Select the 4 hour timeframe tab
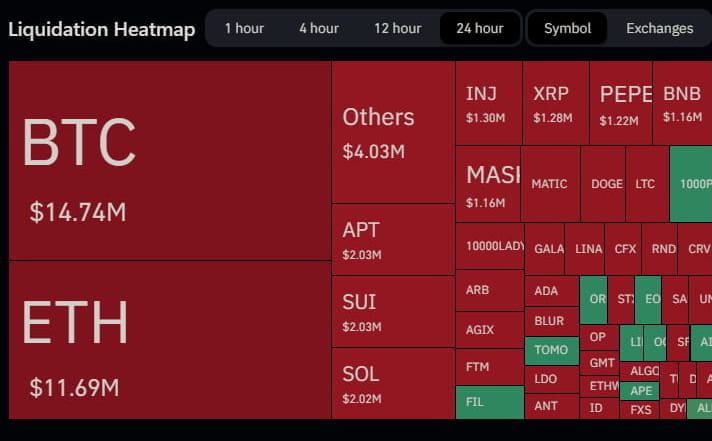The width and height of the screenshot is (712, 441). pos(319,28)
